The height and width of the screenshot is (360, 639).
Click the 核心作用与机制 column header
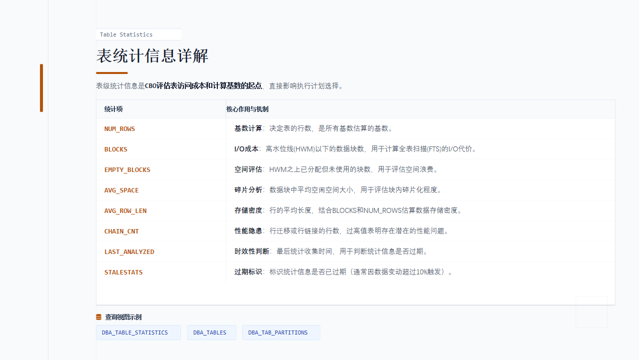[247, 109]
